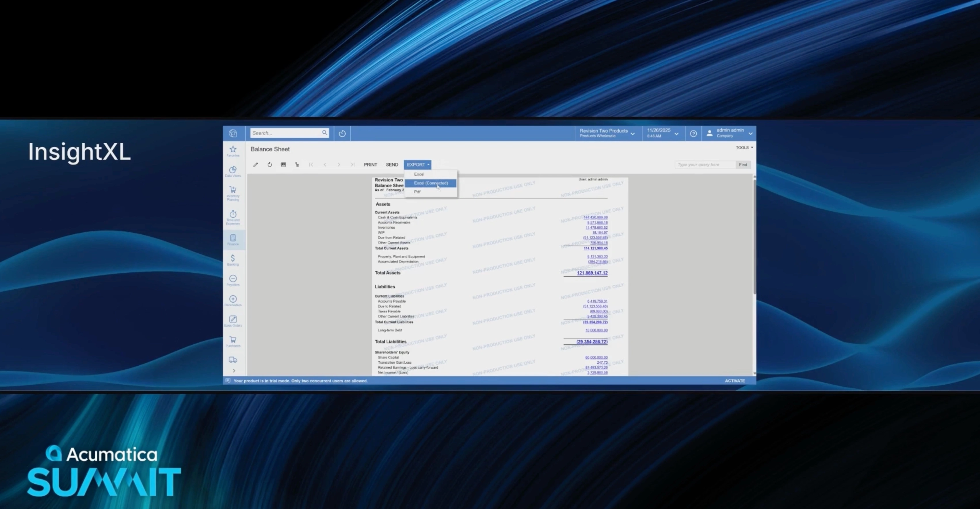The width and height of the screenshot is (980, 509).
Task: Collapse the sidebar using the chevron arrow
Action: tap(234, 371)
